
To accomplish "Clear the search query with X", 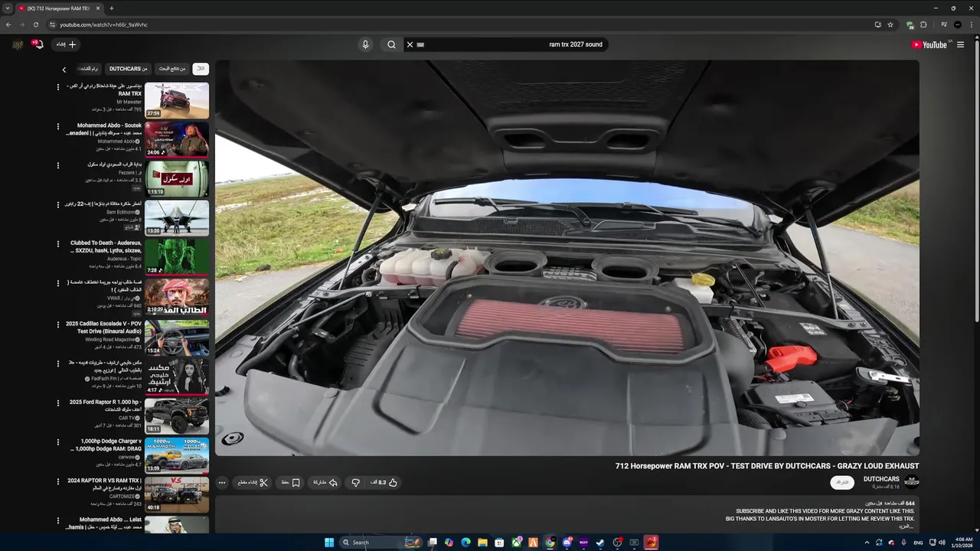I will click(x=410, y=44).
